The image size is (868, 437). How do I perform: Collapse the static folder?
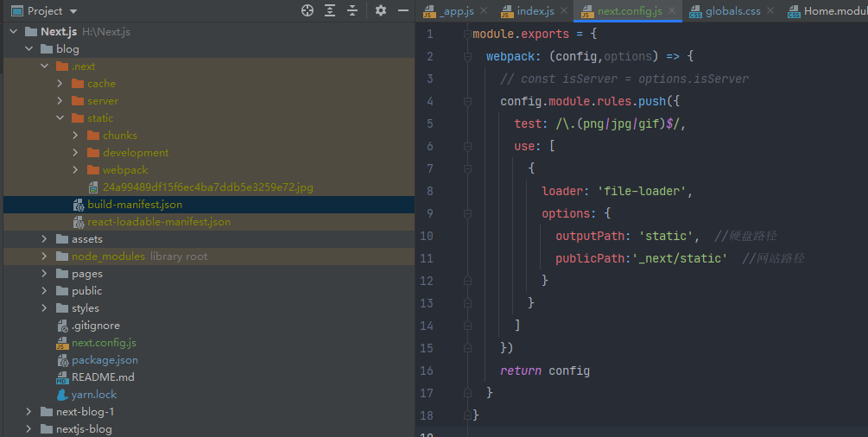point(60,118)
